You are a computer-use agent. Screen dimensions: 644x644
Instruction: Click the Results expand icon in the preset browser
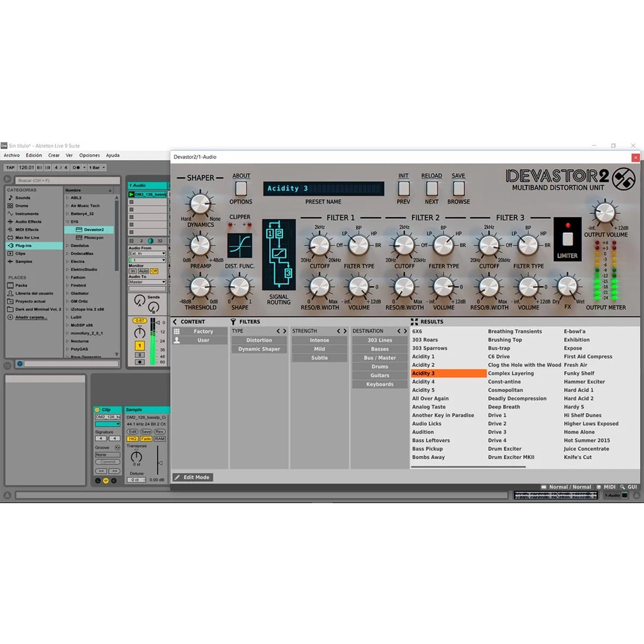[414, 321]
